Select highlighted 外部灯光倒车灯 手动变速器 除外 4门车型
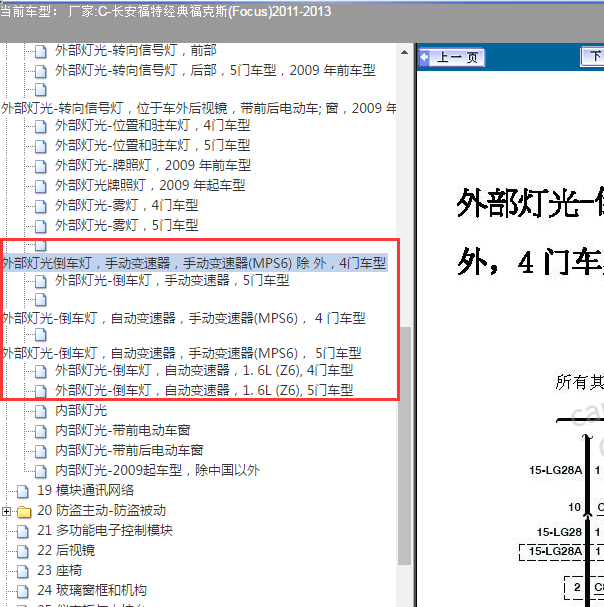The height and width of the screenshot is (607, 604). coord(194,263)
